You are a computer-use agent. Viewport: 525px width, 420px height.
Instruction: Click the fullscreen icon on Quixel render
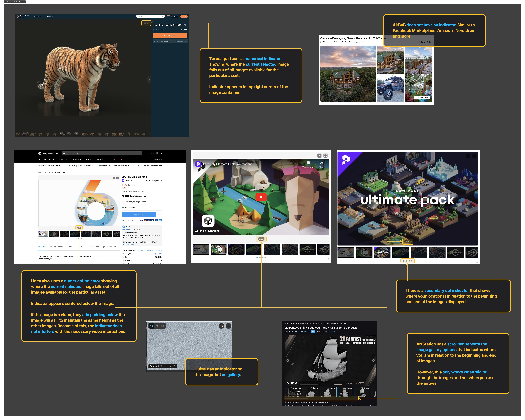(221, 326)
